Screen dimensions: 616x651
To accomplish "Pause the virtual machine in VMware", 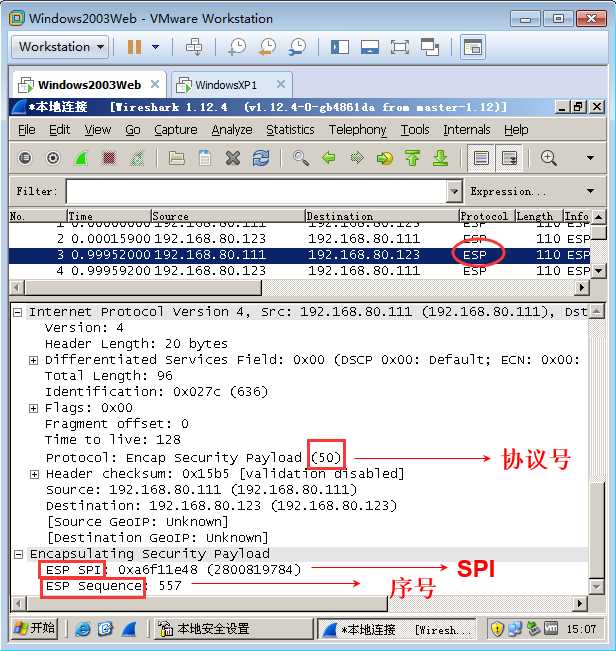I will pos(134,47).
